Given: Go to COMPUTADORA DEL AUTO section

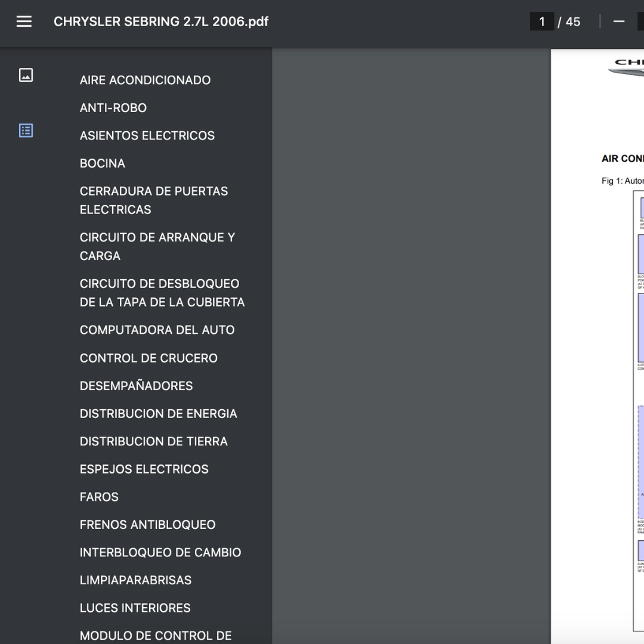Looking at the screenshot, I should pyautogui.click(x=157, y=330).
